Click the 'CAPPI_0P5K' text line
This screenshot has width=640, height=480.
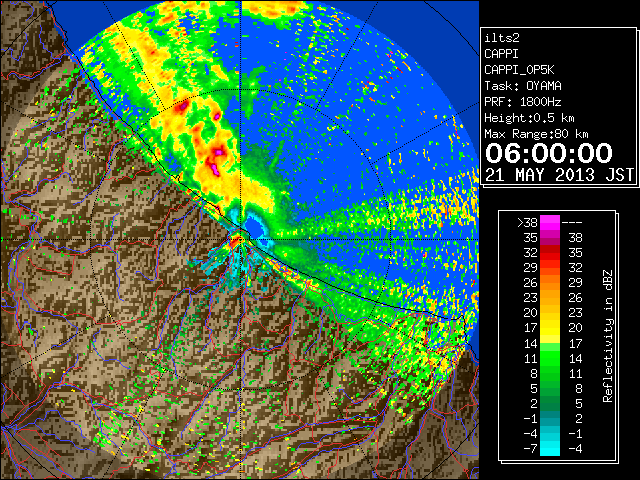tap(519, 70)
